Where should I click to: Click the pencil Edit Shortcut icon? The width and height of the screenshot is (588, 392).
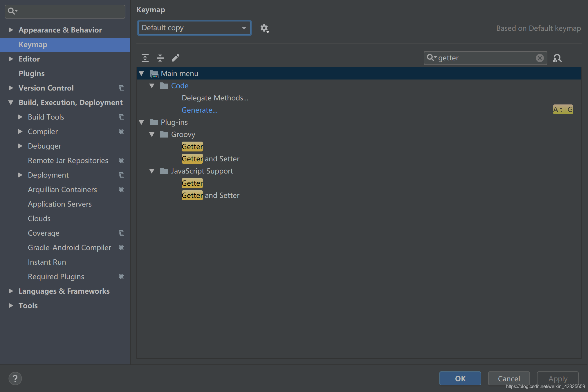point(176,58)
